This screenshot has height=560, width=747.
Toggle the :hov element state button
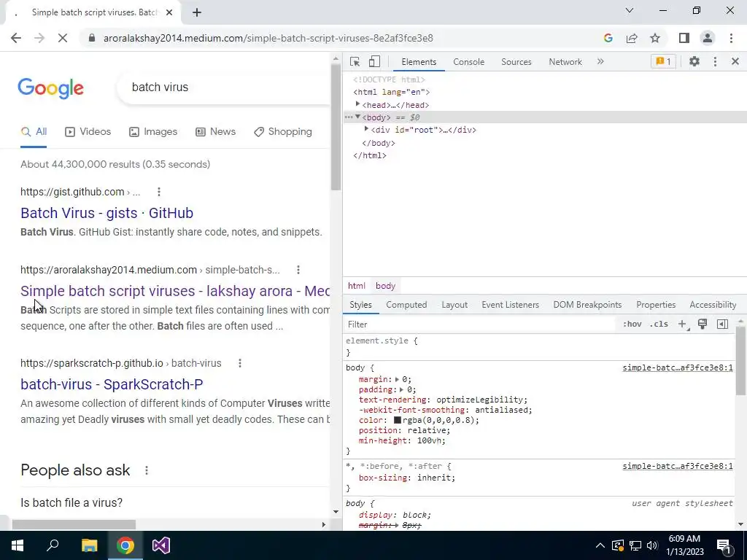632,324
